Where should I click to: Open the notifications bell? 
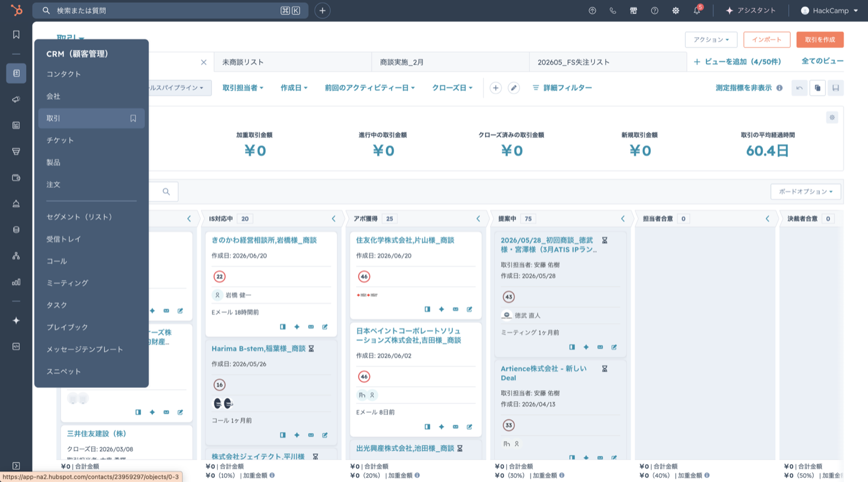coord(697,10)
